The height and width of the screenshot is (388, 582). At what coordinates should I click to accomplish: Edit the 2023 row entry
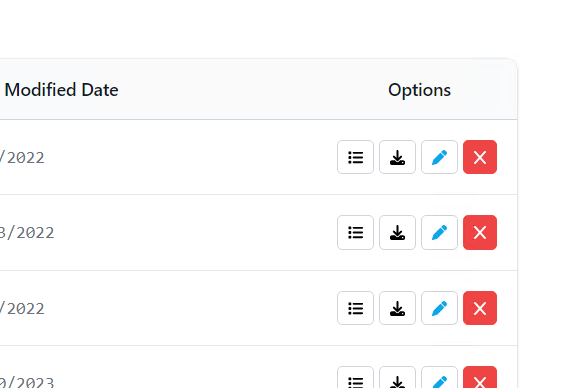tap(439, 378)
